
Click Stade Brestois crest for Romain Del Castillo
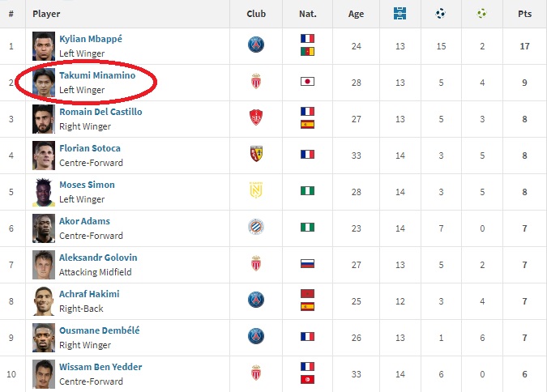point(256,117)
